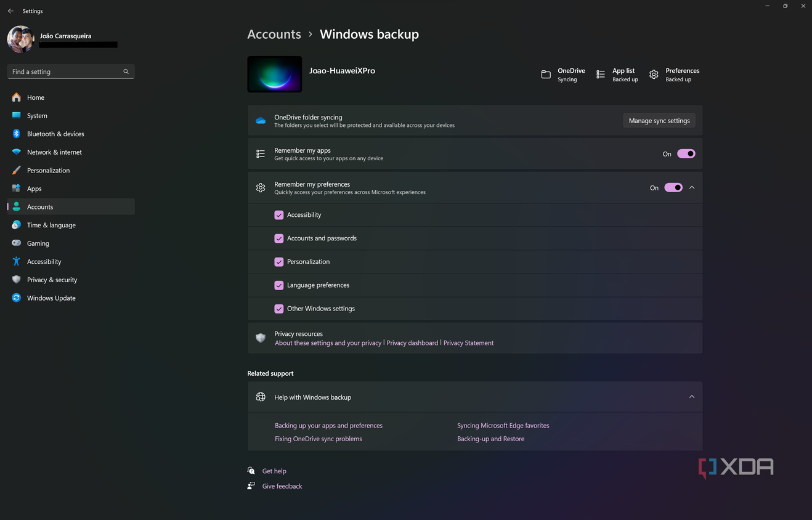Screen dimensions: 812x520
Task: Turn off Remember my preferences toggle
Action: 673,188
